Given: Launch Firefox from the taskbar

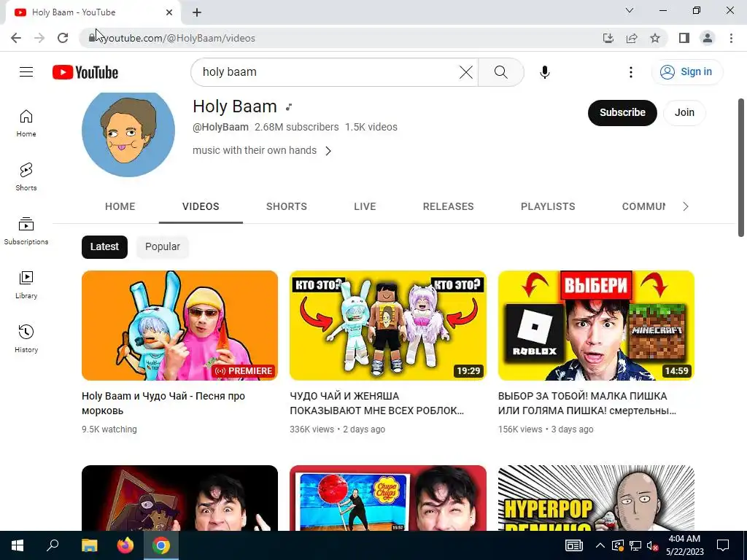Looking at the screenshot, I should 125,545.
